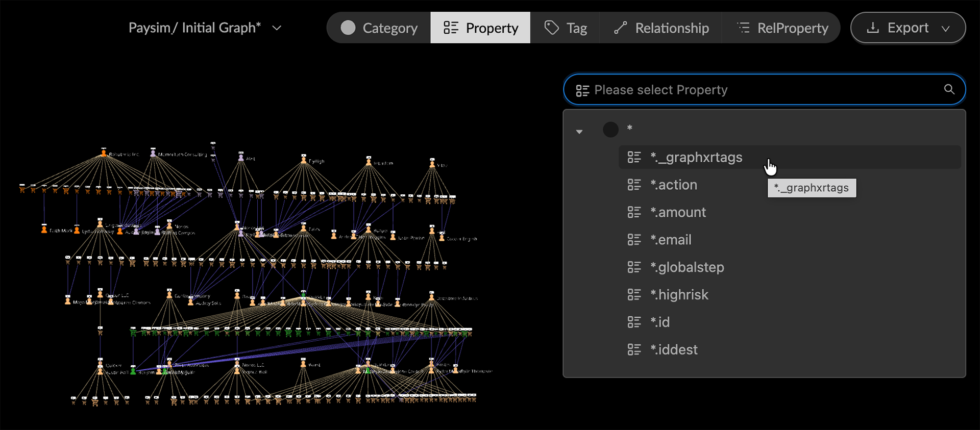The width and height of the screenshot is (980, 430).
Task: Open the Export dropdown arrow
Action: click(946, 29)
